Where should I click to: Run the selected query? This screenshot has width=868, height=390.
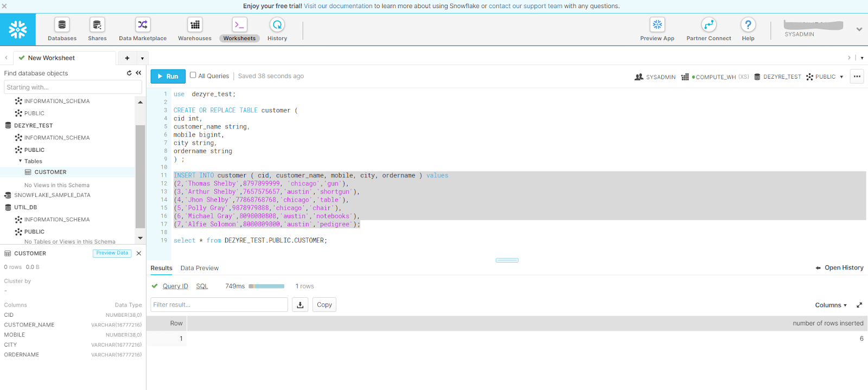pos(168,76)
